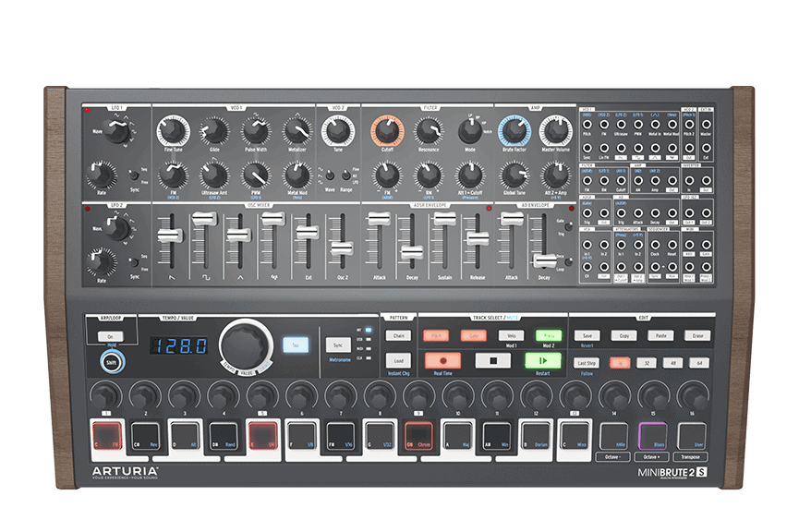The width and height of the screenshot is (811, 532).
Task: Select the 32 step length button
Action: click(x=646, y=363)
